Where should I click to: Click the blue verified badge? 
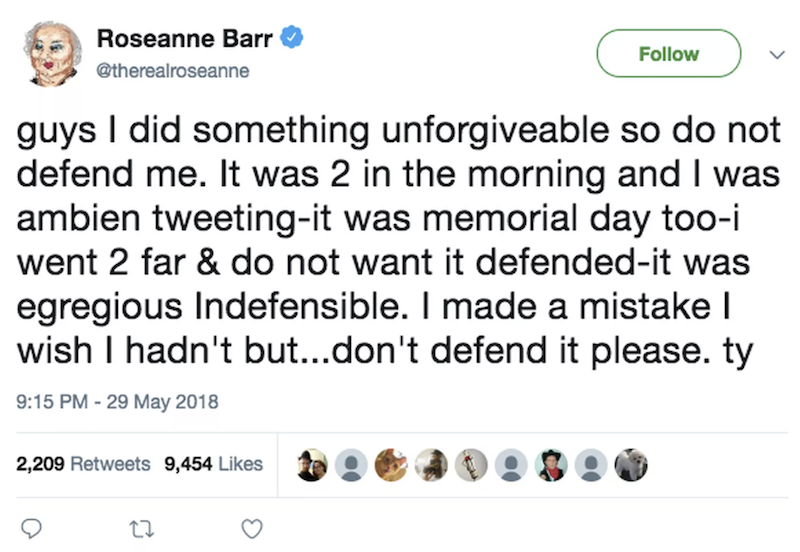[x=292, y=37]
